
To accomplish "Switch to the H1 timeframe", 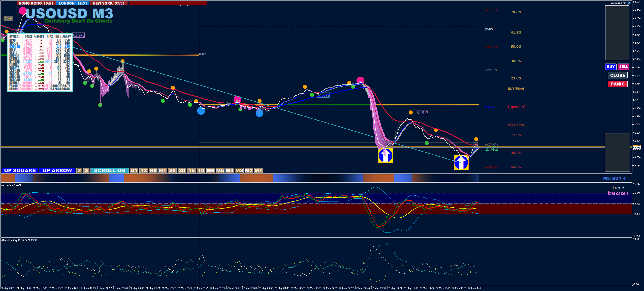I will click(163, 170).
